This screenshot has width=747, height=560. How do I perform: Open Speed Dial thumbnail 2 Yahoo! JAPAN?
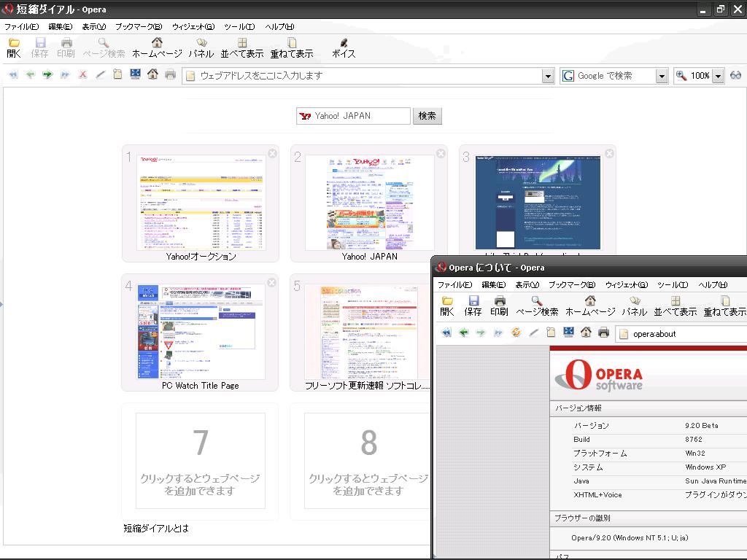369,203
